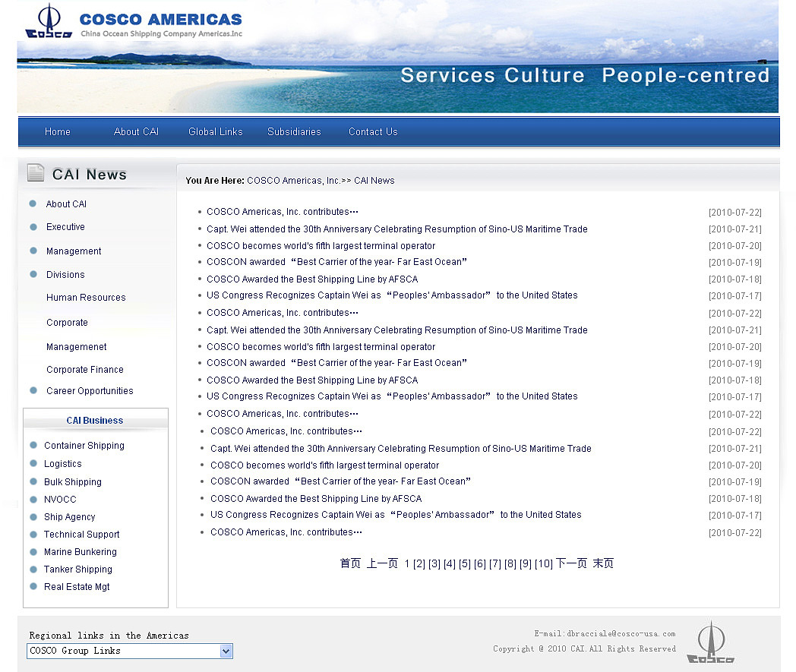The width and height of the screenshot is (796, 672).
Task: Click the arrow on the regional links combo box
Action: (226, 651)
